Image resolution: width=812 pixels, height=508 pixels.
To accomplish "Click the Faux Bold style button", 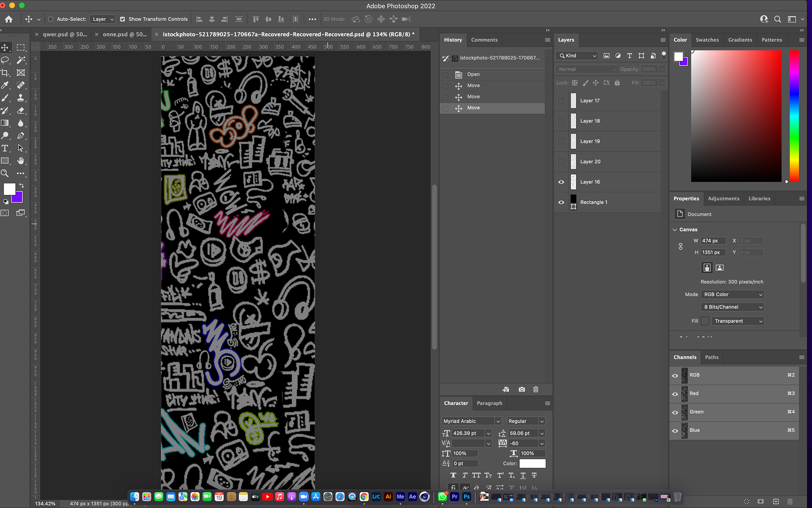I will coord(453,475).
